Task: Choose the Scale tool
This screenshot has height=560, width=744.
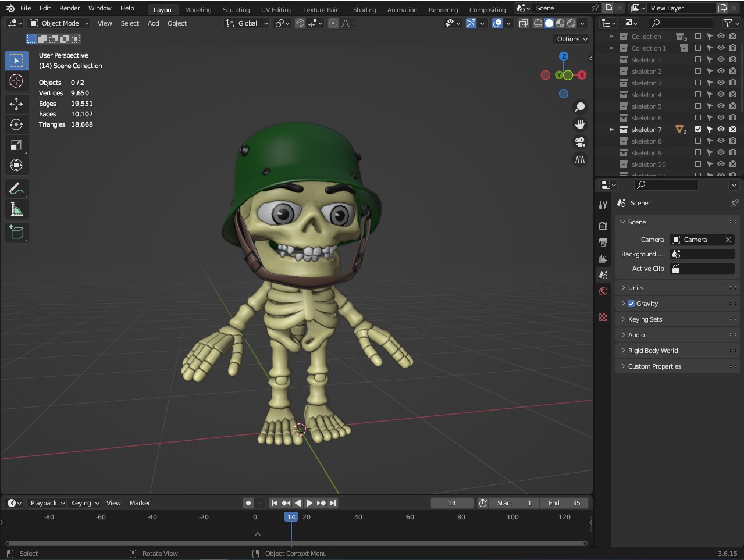Action: 16,145
